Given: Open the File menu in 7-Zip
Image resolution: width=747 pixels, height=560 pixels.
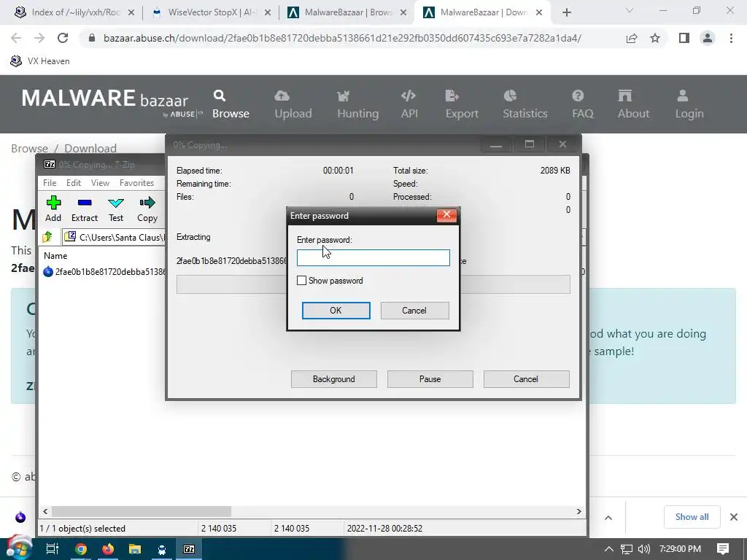Looking at the screenshot, I should pyautogui.click(x=50, y=183).
